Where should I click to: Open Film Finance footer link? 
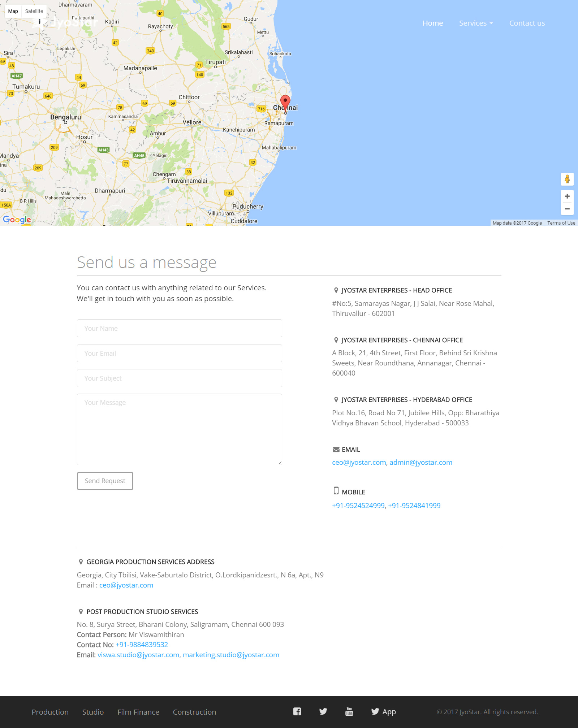(x=138, y=712)
